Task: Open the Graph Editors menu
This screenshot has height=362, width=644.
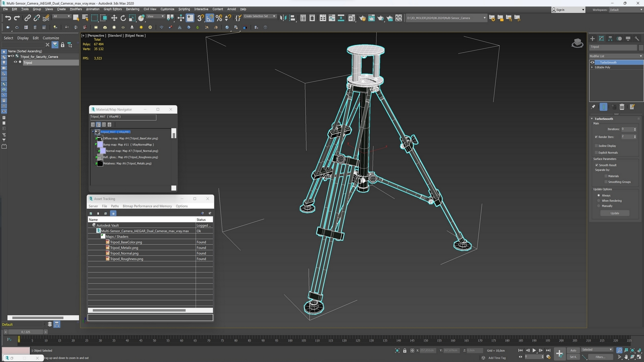Action: (x=113, y=9)
